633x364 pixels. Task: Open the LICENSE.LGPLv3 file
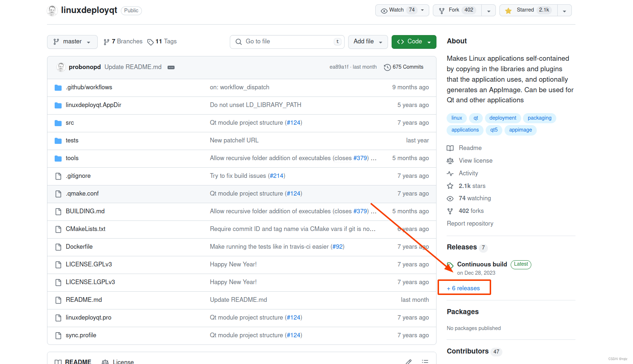90,282
